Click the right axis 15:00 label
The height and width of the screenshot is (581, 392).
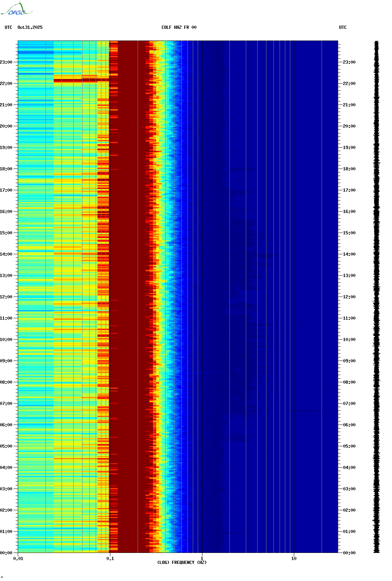[349, 233]
